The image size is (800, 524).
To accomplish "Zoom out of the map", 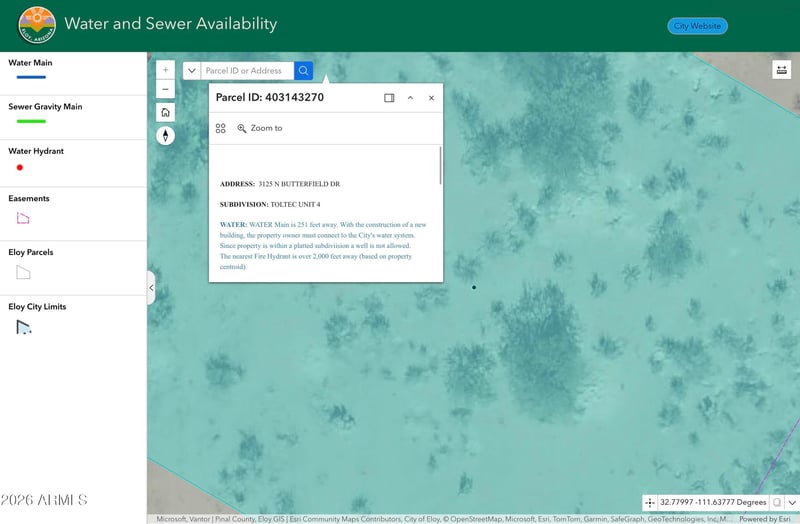I will pos(166,90).
